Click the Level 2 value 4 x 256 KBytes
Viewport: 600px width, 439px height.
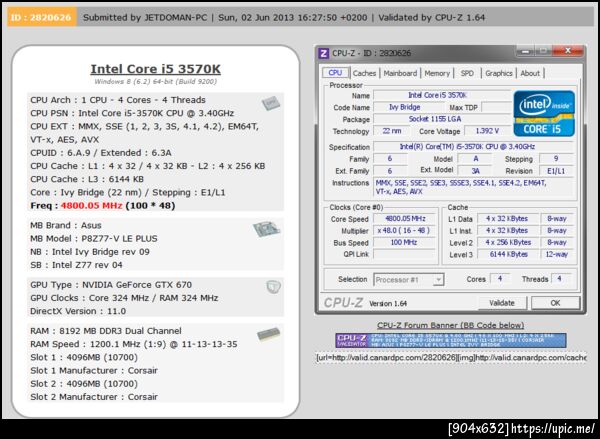click(x=508, y=242)
